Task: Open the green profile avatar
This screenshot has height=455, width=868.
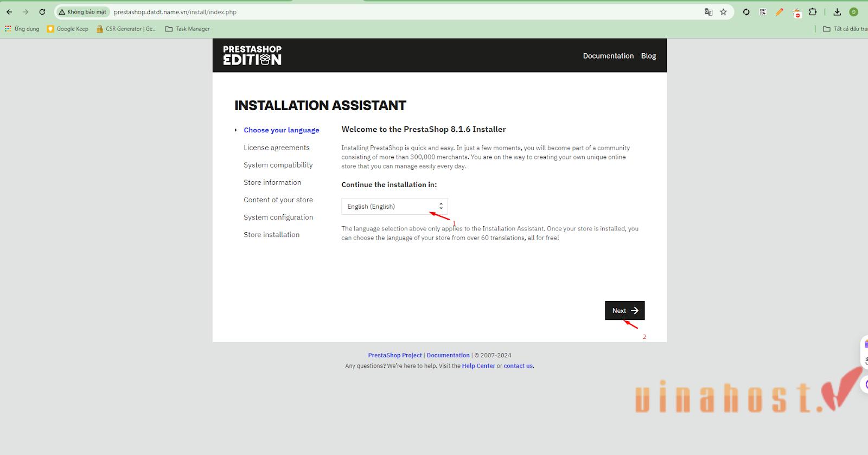Action: tap(854, 12)
